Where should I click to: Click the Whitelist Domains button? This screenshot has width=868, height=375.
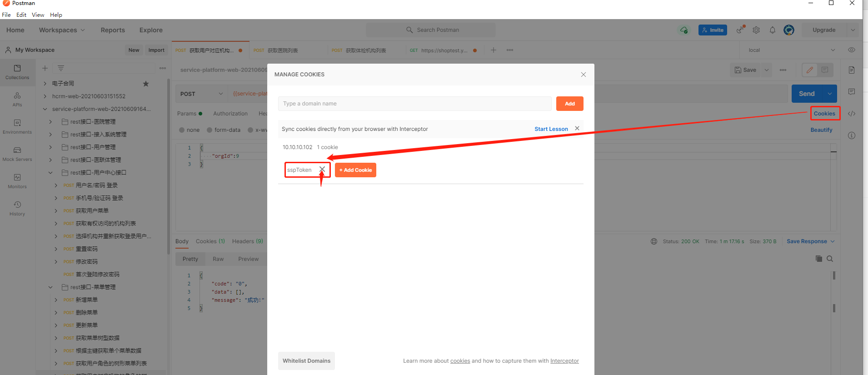point(307,361)
